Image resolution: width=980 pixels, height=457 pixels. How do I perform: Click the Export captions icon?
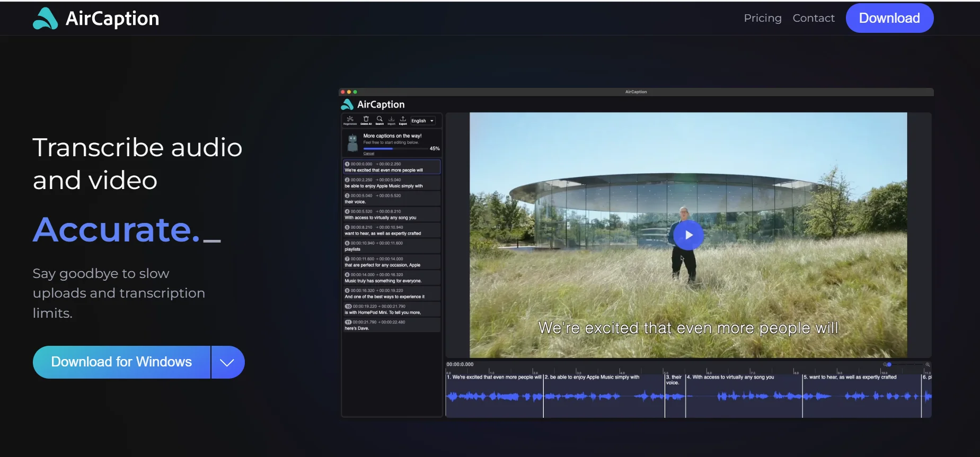point(403,120)
